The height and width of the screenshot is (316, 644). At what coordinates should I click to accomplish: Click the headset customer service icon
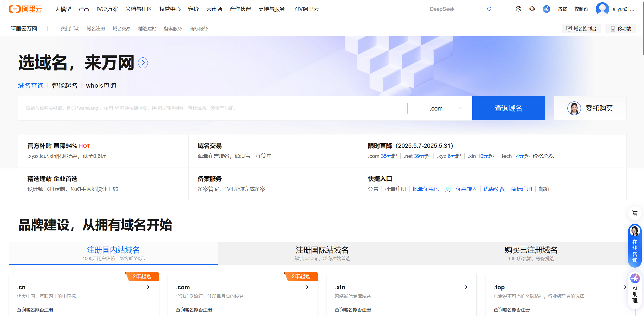tap(532, 9)
